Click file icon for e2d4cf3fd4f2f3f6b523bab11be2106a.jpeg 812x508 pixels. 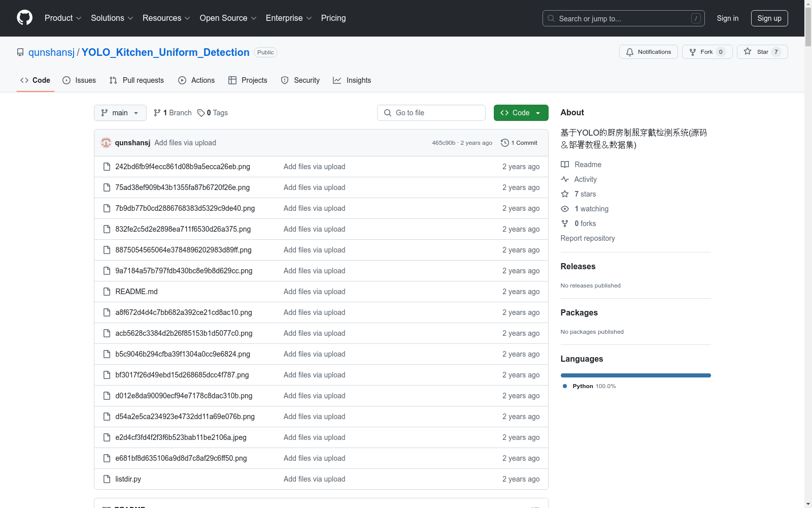(x=107, y=437)
